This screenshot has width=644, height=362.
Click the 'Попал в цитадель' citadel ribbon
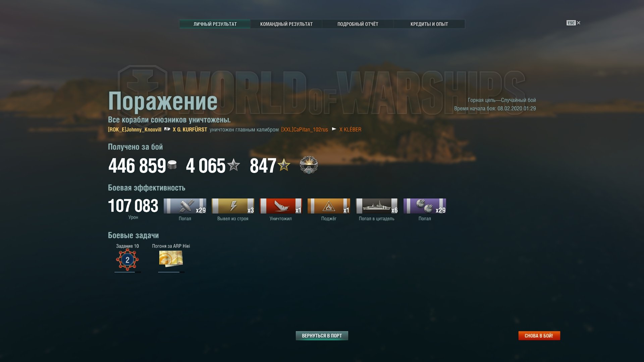[377, 206]
